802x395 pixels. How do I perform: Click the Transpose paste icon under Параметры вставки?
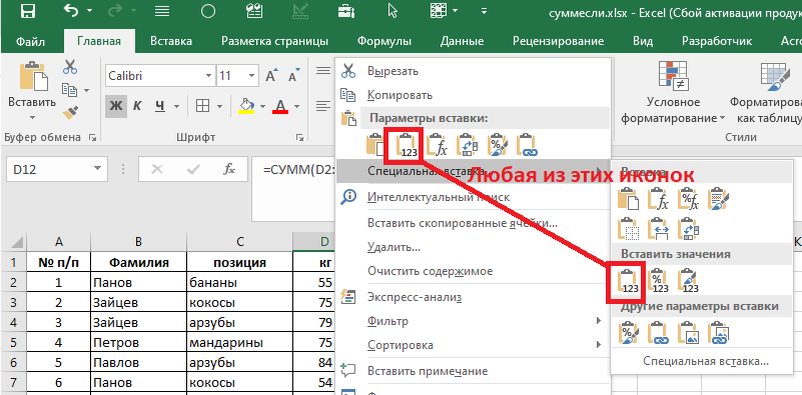click(467, 145)
